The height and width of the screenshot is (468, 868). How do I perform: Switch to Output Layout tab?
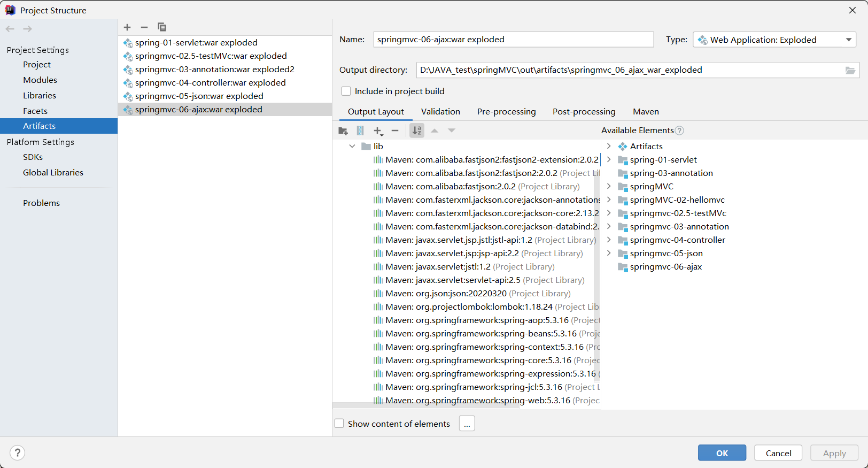(x=376, y=112)
